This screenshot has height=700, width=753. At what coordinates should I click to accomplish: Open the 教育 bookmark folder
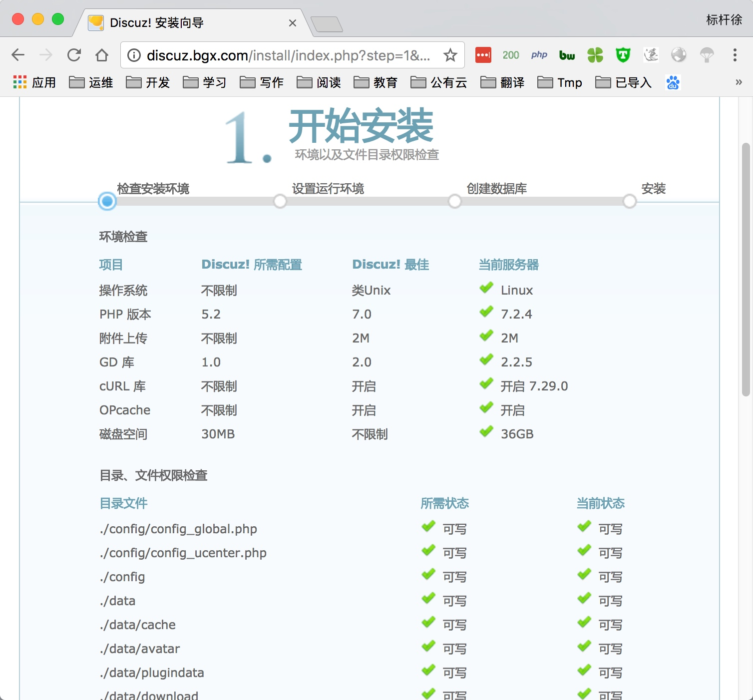pyautogui.click(x=376, y=82)
